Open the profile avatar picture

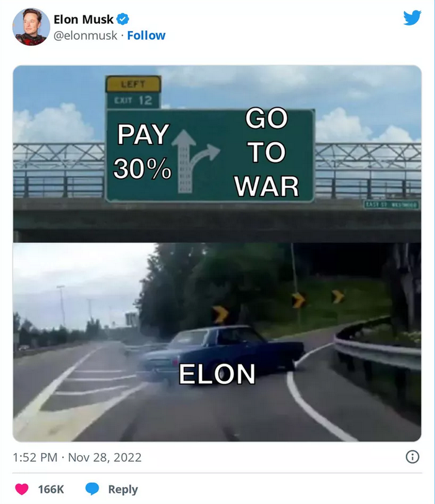coord(31,27)
